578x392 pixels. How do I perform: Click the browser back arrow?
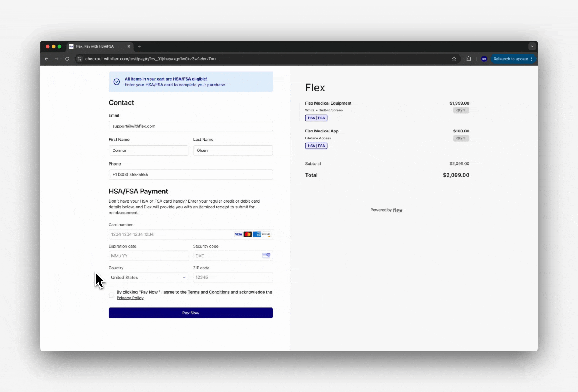(x=46, y=59)
